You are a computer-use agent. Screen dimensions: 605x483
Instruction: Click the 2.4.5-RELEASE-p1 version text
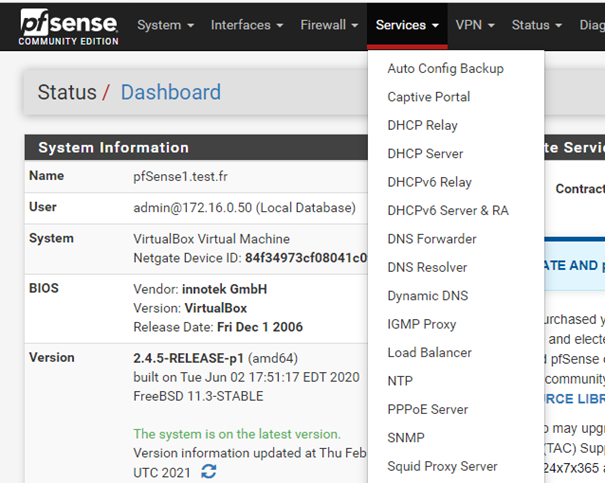pos(188,358)
